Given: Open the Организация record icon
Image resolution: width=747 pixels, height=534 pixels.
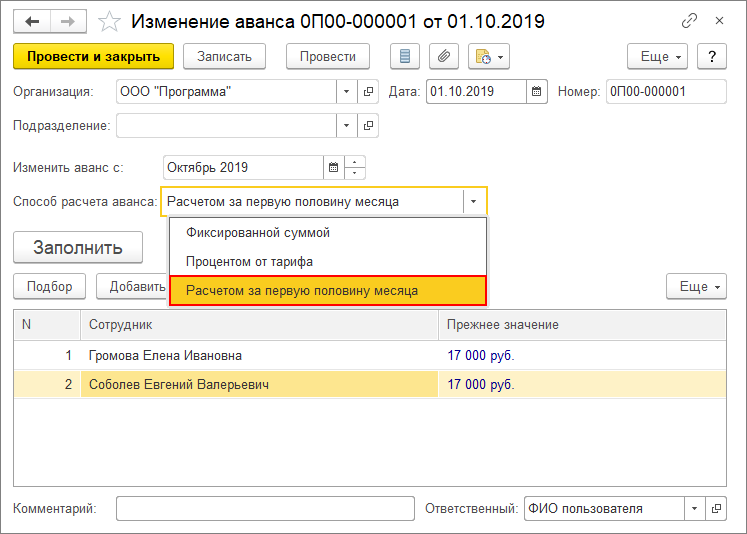Looking at the screenshot, I should point(368,91).
